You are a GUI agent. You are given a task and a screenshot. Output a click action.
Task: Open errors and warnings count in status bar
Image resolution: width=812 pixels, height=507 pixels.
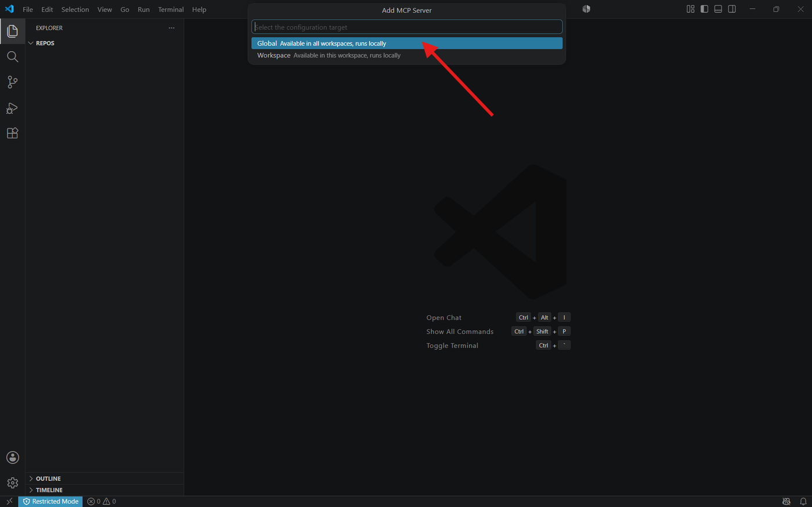pyautogui.click(x=102, y=501)
